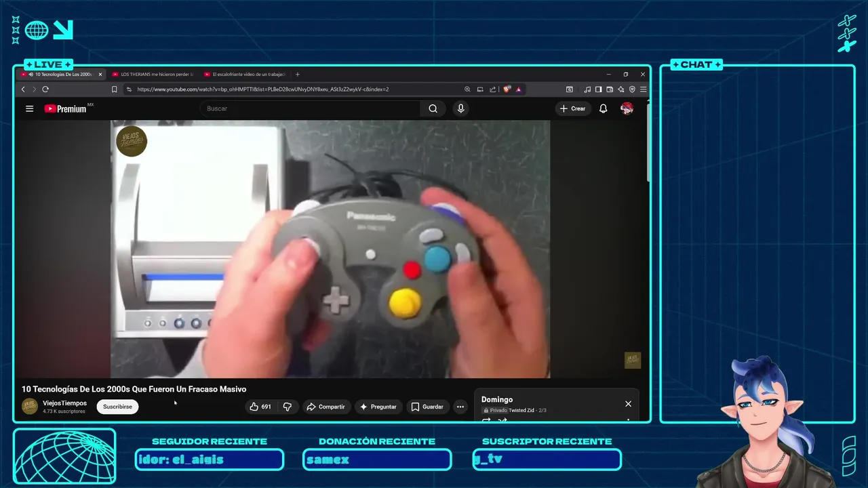Go forward in the browser
The image size is (868, 488).
click(34, 89)
